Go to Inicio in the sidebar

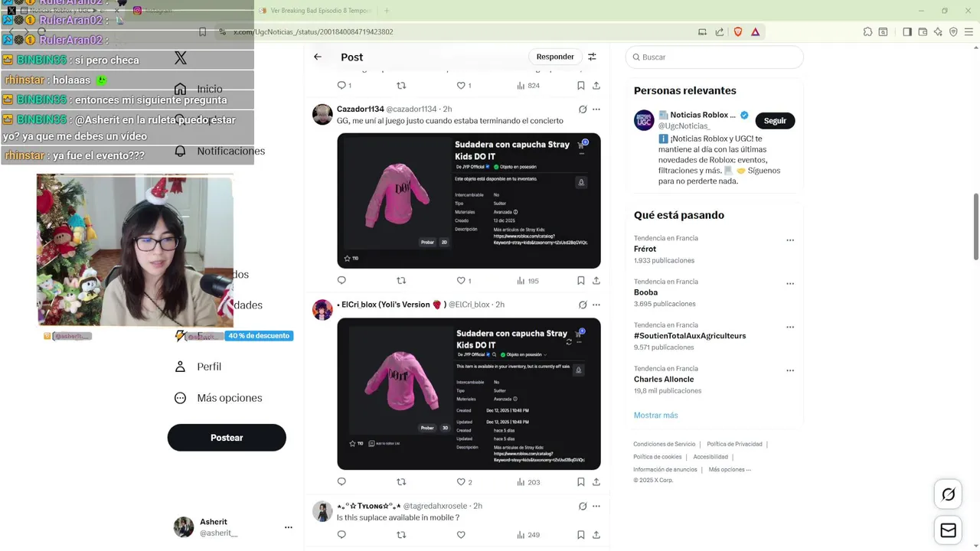pos(198,89)
